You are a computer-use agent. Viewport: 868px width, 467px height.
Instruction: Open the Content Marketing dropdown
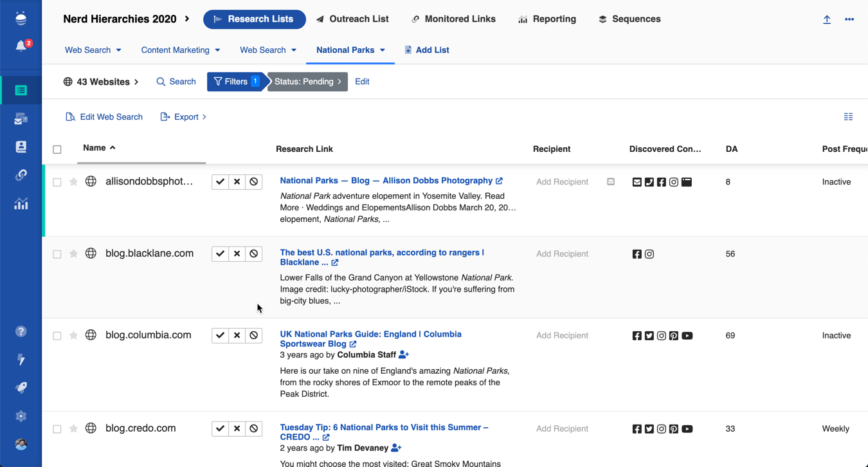pyautogui.click(x=217, y=50)
